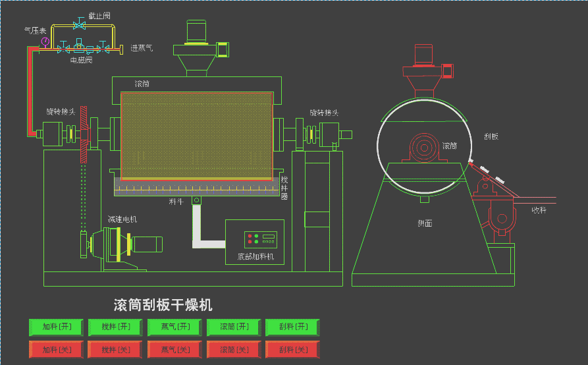Click the 滚筒 label above the yellow drum
The width and height of the screenshot is (588, 365).
(x=142, y=84)
